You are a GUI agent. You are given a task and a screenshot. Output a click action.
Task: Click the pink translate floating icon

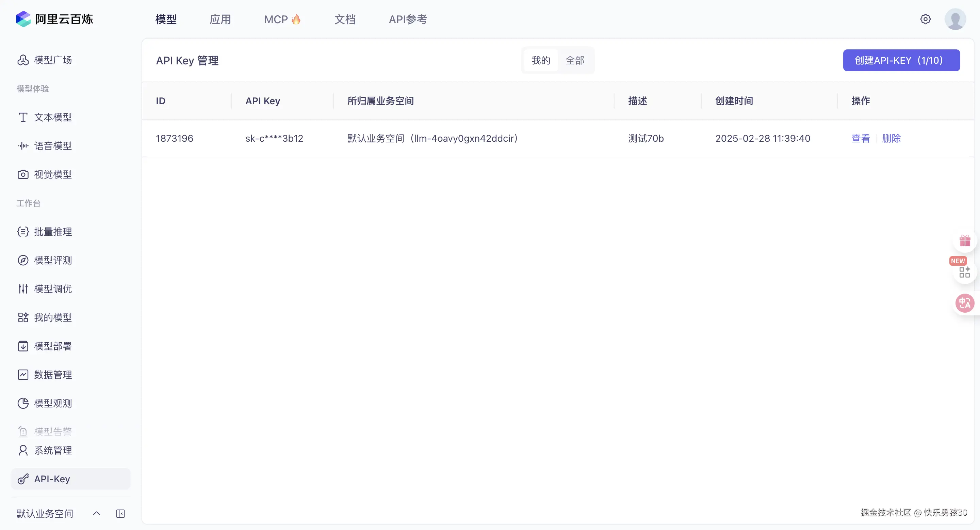coord(965,303)
